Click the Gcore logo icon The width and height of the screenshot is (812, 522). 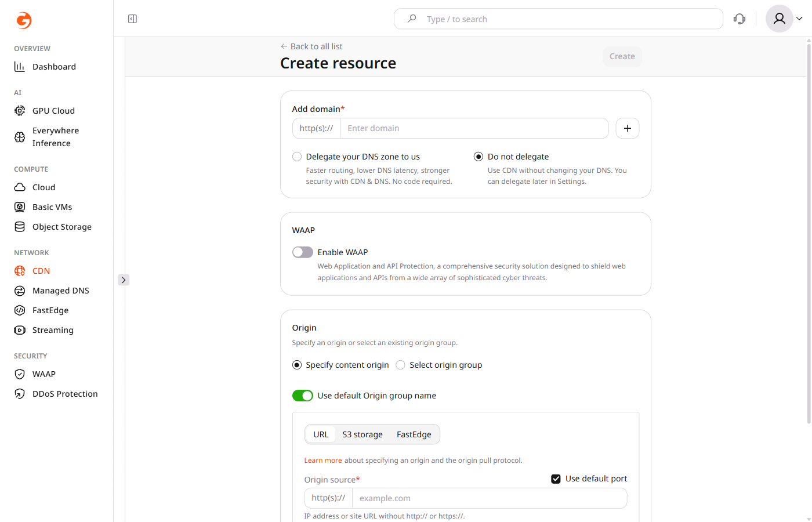coord(24,20)
